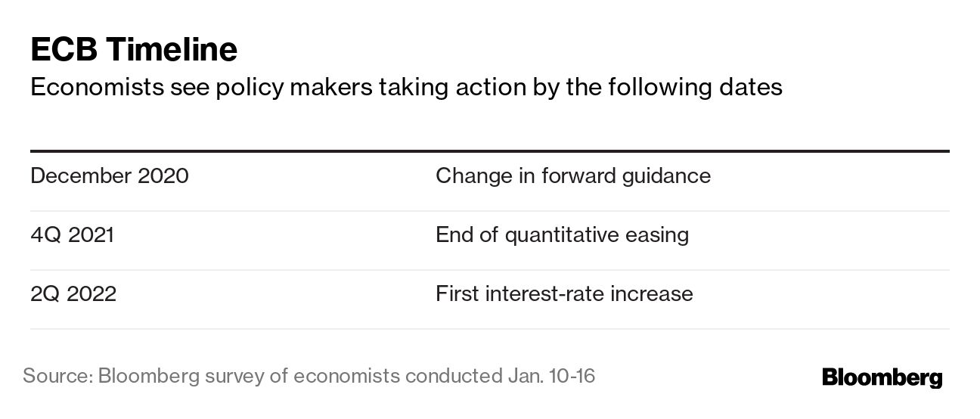Image resolution: width=980 pixels, height=419 pixels.
Task: Select the 4Q 2021 date cell
Action: (73, 234)
